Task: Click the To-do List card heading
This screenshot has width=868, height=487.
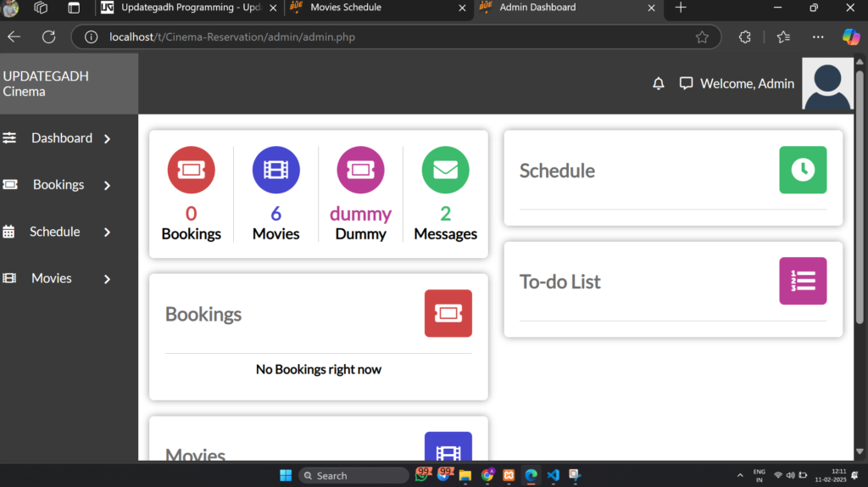Action: click(x=559, y=282)
